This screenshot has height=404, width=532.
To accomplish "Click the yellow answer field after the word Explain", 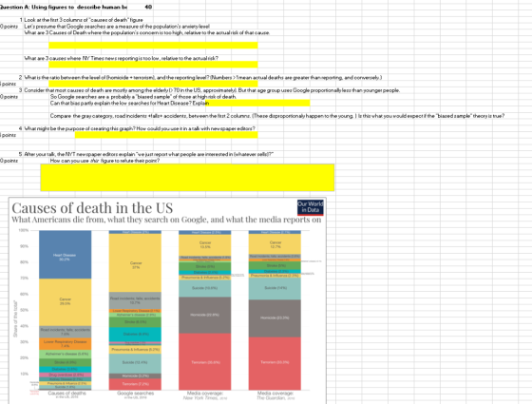I will 257,104.
